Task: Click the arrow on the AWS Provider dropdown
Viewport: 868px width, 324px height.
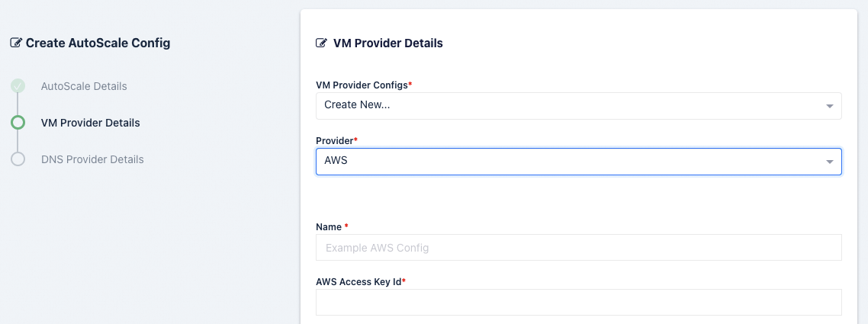Action: click(x=830, y=162)
